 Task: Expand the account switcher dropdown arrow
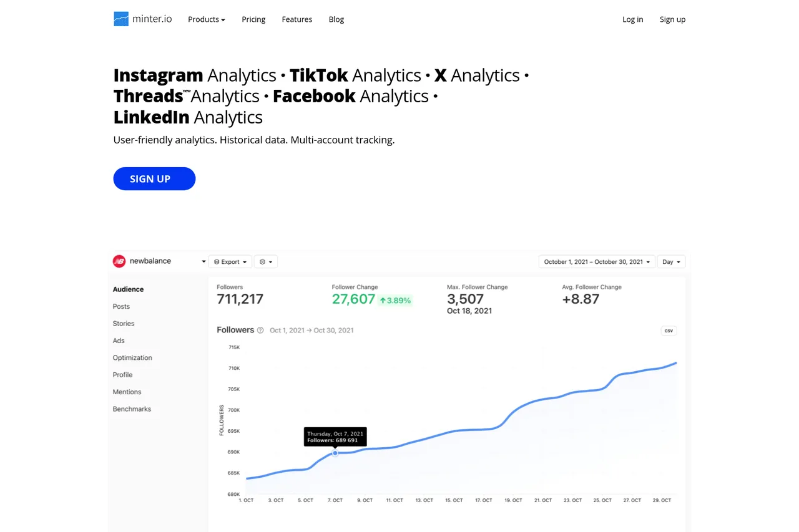point(203,261)
